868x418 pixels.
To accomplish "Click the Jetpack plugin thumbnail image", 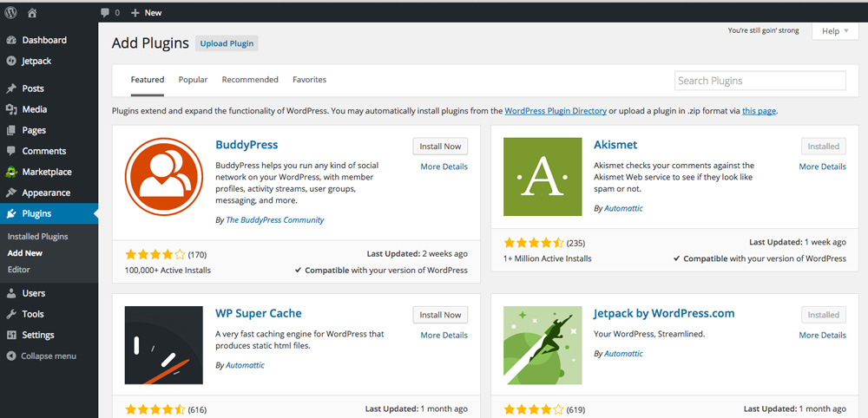I will pyautogui.click(x=542, y=345).
